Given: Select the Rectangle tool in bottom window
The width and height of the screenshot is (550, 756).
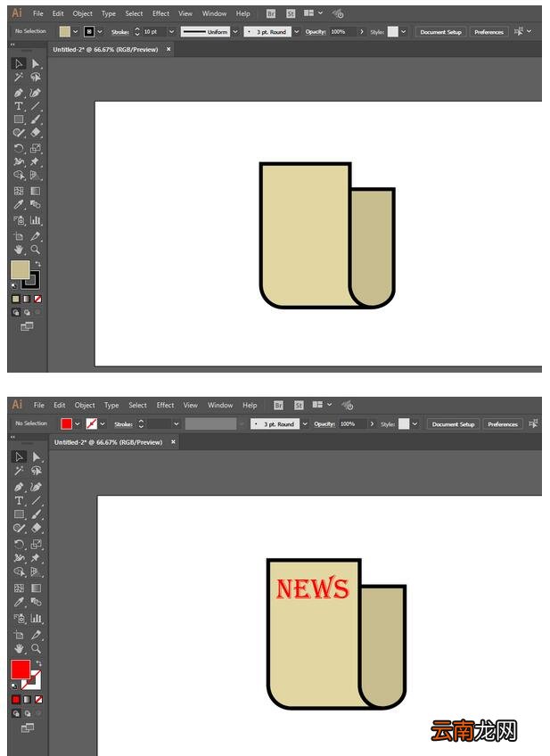Looking at the screenshot, I should pos(19,514).
